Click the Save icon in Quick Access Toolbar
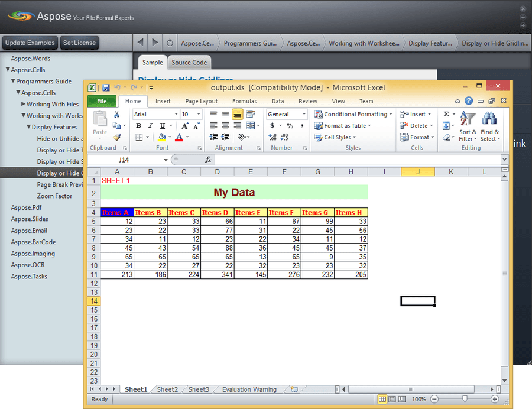This screenshot has width=532, height=409. click(106, 87)
